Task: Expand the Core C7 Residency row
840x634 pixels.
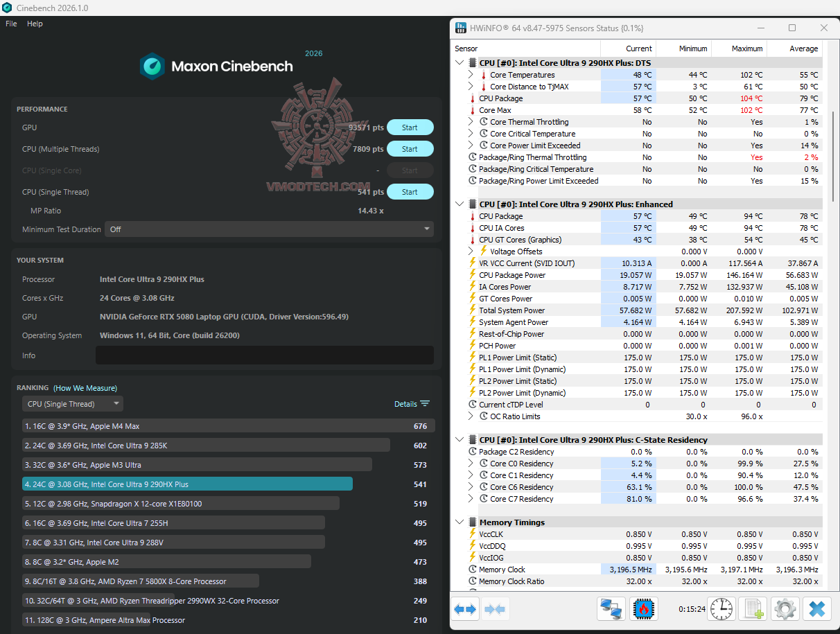Action: 471,499
